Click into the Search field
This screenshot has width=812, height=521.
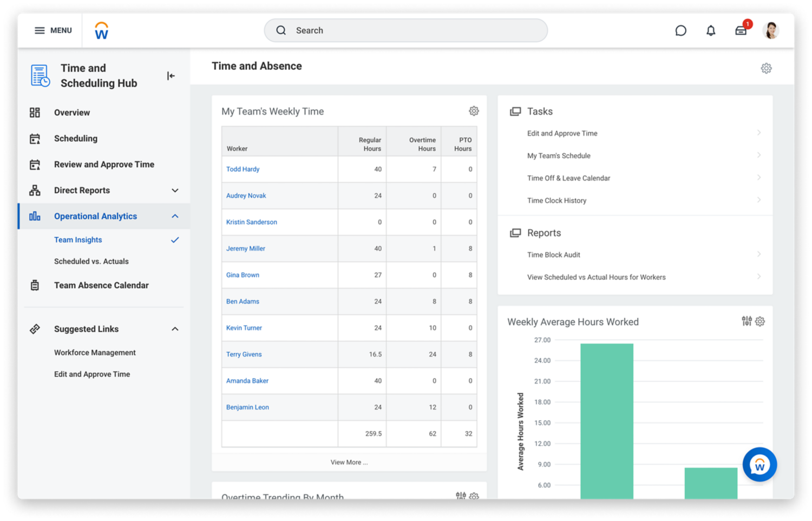coord(406,31)
